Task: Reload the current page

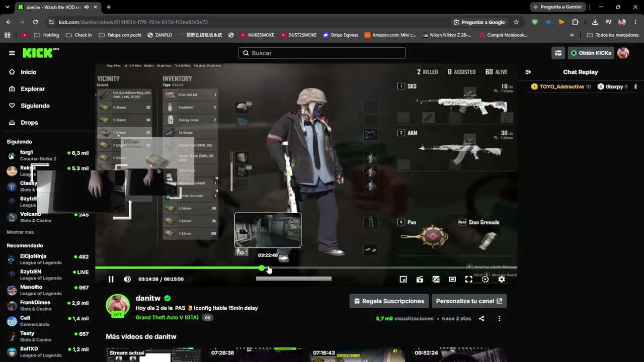Action: tap(35, 22)
